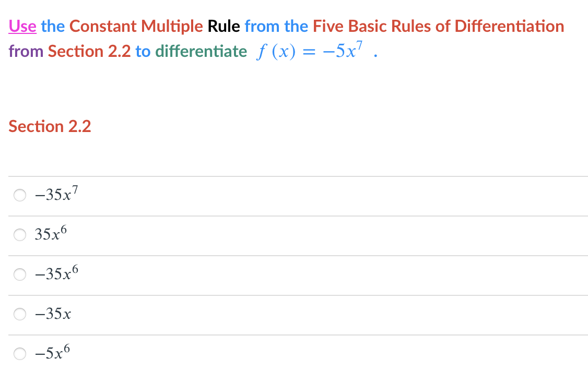Click the 'Five Basic Rules of Differentiation' text

pos(438,26)
